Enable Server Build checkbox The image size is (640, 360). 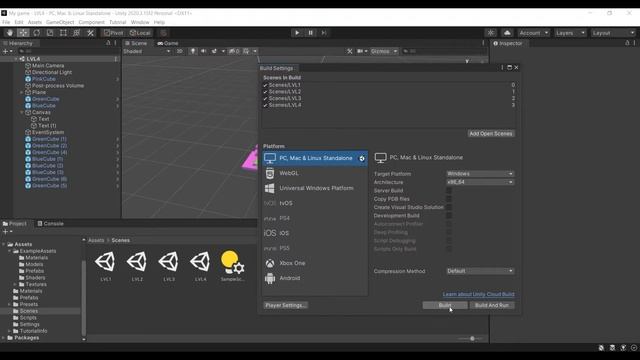[449, 191]
